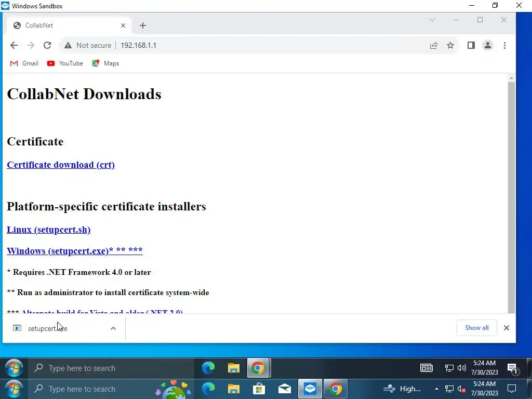Open Gmail bookmark

[x=24, y=63]
